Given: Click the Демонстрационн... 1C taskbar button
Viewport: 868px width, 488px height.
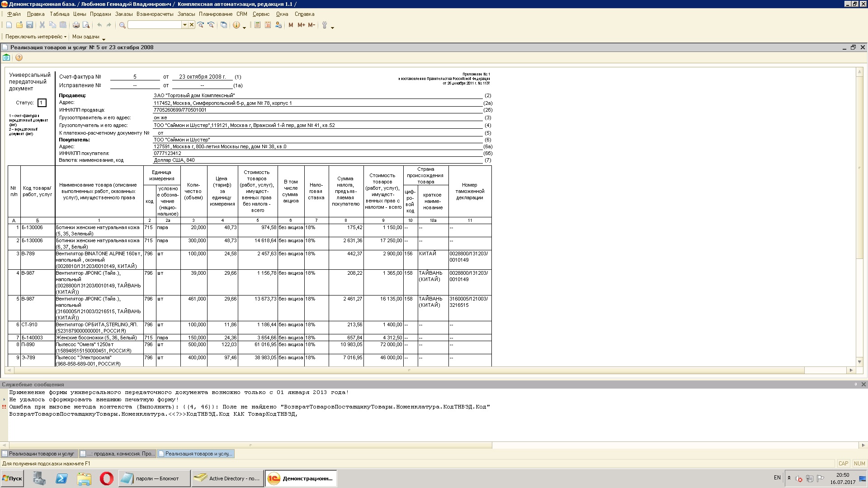Looking at the screenshot, I should point(301,478).
